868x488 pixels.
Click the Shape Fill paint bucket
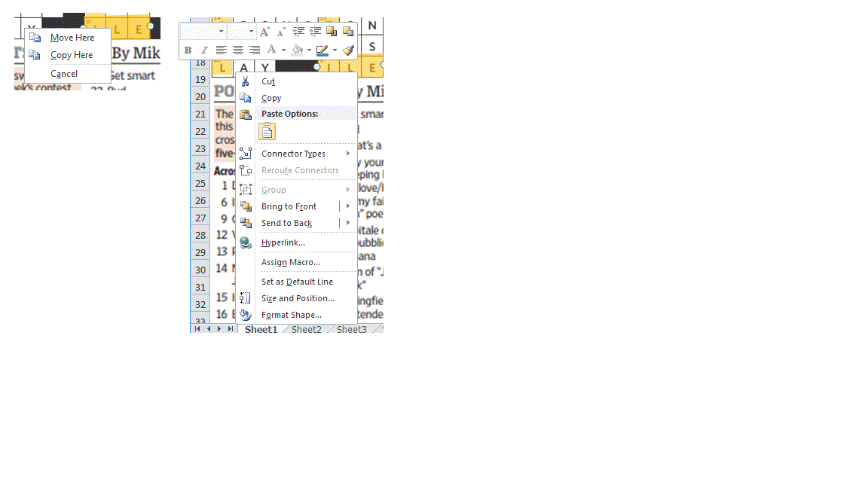point(298,50)
